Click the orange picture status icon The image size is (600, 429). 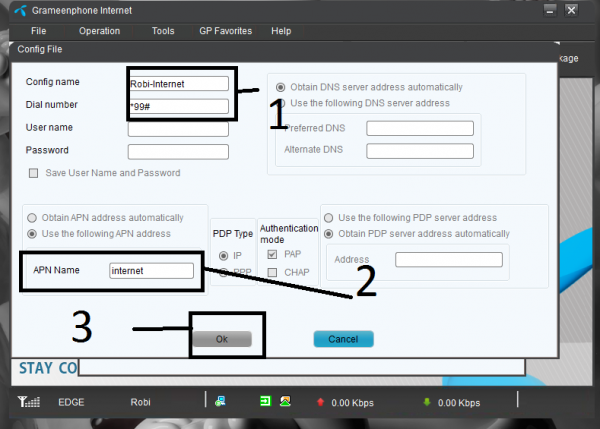coord(285,401)
